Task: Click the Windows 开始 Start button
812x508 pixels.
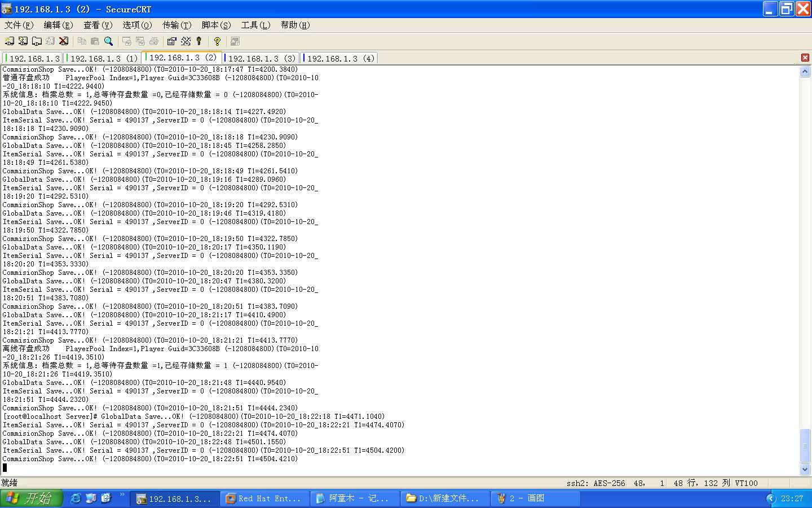Action: pos(30,498)
